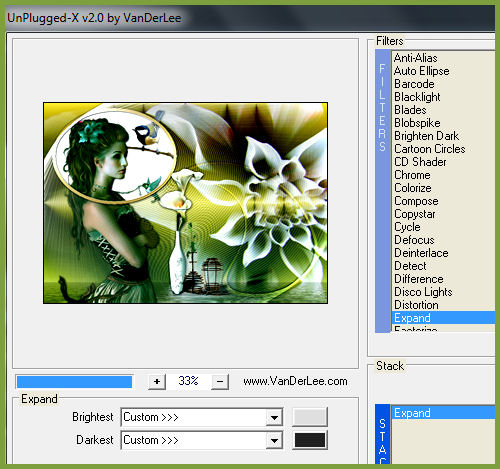This screenshot has height=469, width=500.
Task: Select Cycle filter
Action: pos(443,227)
